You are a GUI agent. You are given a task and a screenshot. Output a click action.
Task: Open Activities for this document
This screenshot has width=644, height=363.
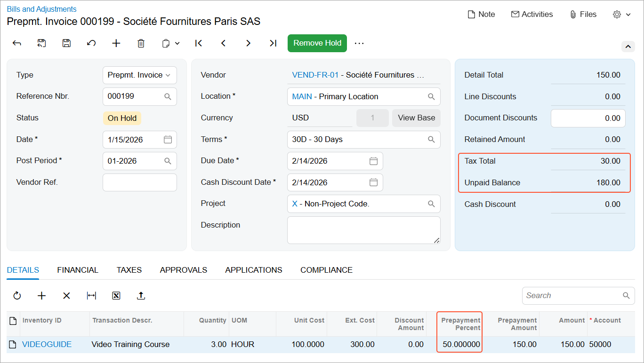pyautogui.click(x=532, y=15)
